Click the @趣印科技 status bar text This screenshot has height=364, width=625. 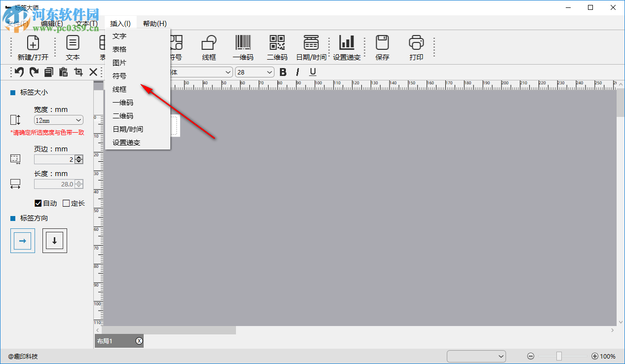(x=23, y=356)
